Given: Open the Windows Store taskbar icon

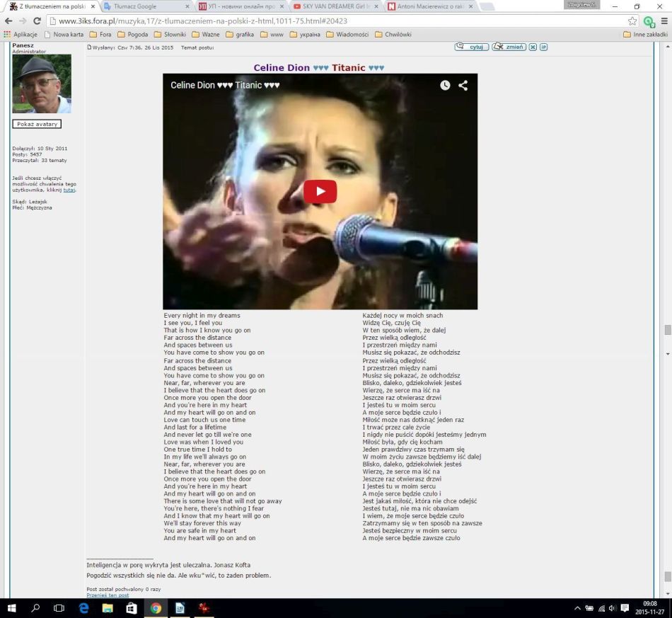Looking at the screenshot, I should (x=132, y=608).
